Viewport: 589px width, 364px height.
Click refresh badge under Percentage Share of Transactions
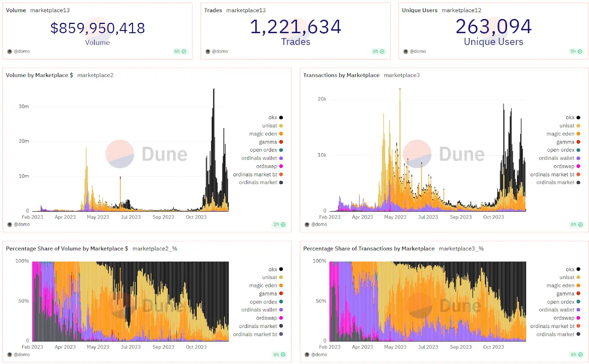tap(576, 355)
